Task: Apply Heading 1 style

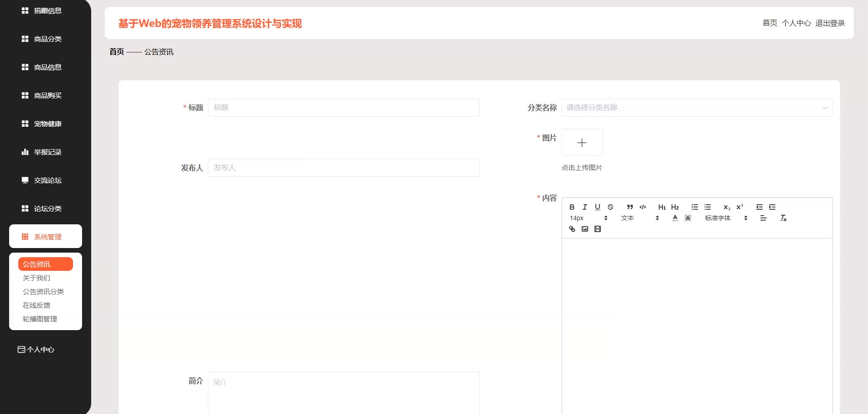Action: click(662, 207)
